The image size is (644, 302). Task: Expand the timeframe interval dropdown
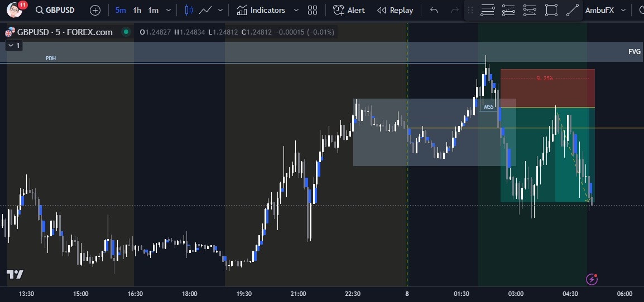pos(169,10)
